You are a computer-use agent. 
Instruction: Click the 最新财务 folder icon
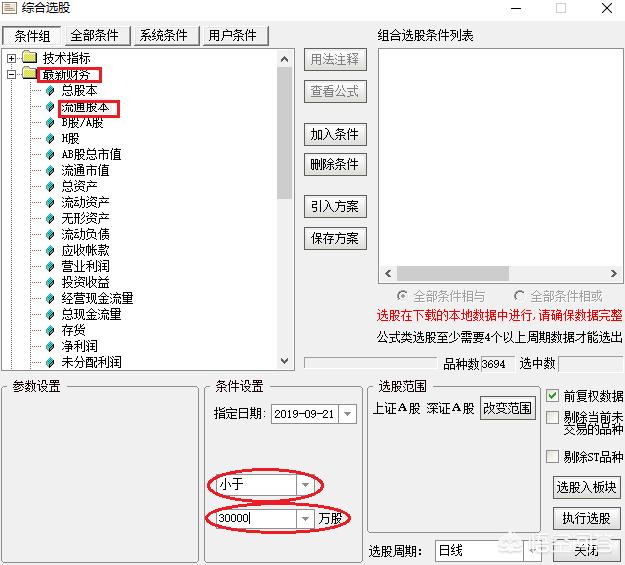click(28, 74)
